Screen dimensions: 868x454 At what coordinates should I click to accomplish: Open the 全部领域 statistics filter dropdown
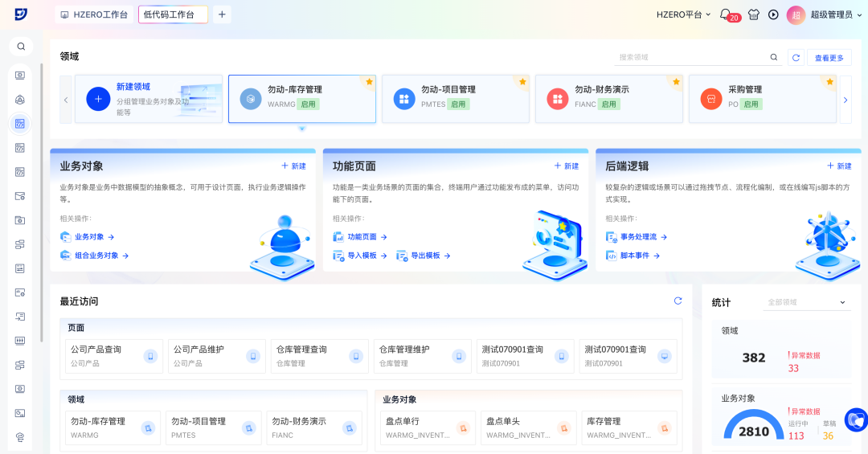click(806, 302)
